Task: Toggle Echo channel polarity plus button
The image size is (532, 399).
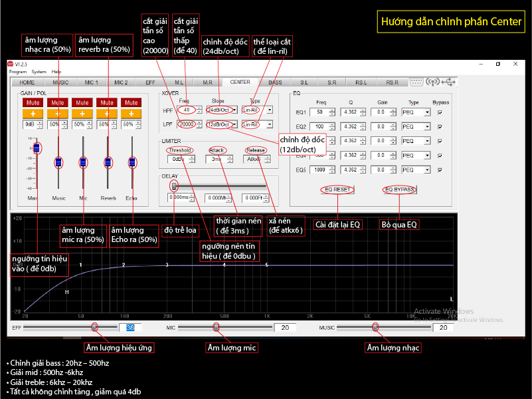Action: click(x=132, y=114)
